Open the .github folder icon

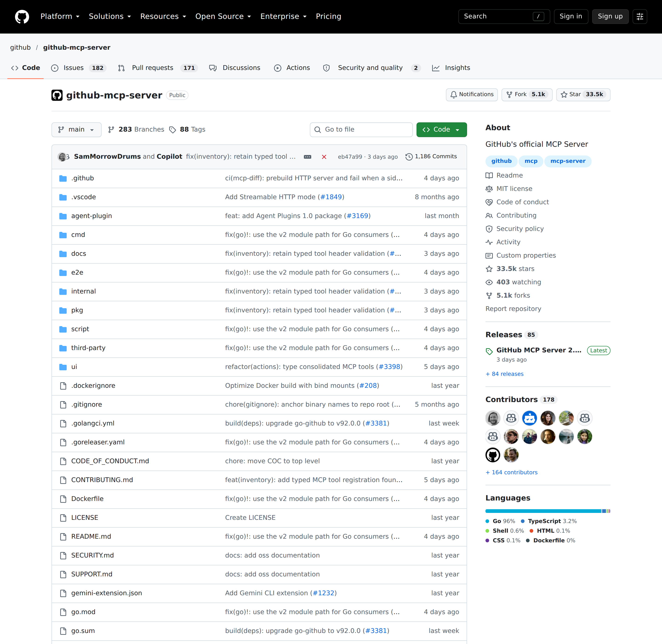(63, 178)
